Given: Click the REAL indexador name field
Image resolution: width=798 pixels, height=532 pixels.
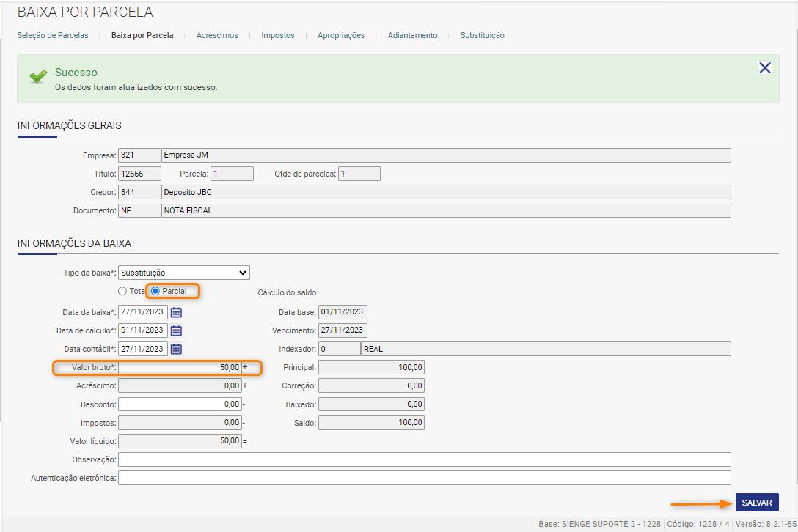Looking at the screenshot, I should 546,349.
